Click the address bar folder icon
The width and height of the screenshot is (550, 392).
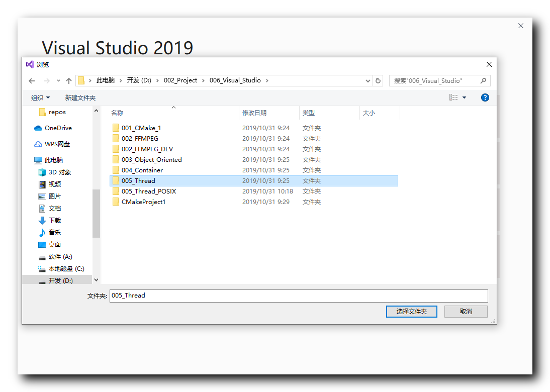pyautogui.click(x=81, y=80)
